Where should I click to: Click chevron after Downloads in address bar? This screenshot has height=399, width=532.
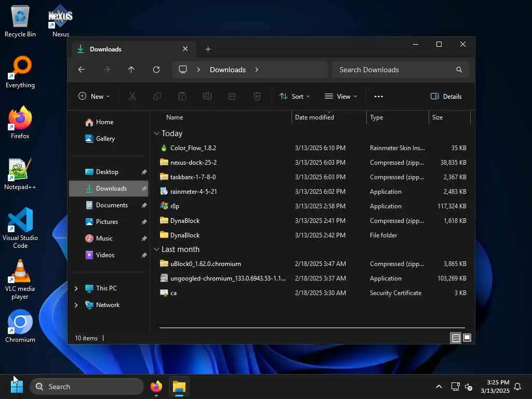257,70
